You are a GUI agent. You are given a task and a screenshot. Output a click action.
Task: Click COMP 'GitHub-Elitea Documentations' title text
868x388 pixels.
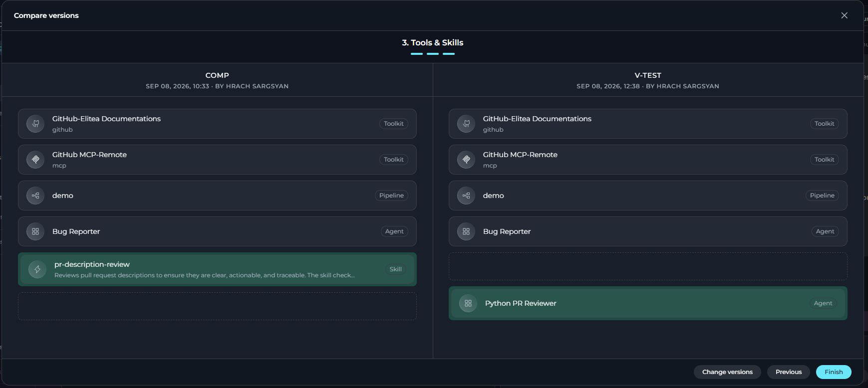[106, 119]
